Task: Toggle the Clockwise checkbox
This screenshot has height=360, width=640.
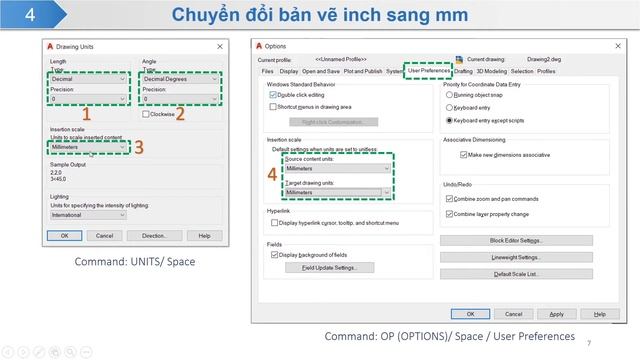Action: pos(146,114)
